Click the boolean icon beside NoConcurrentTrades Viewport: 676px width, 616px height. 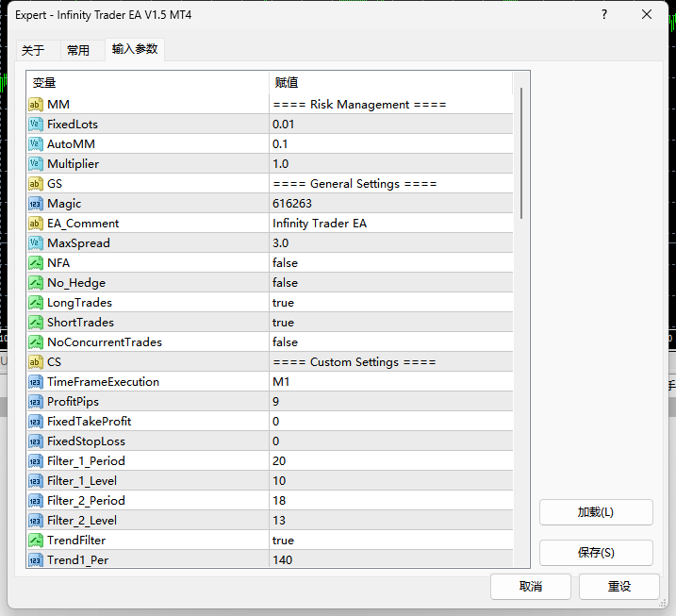(36, 342)
